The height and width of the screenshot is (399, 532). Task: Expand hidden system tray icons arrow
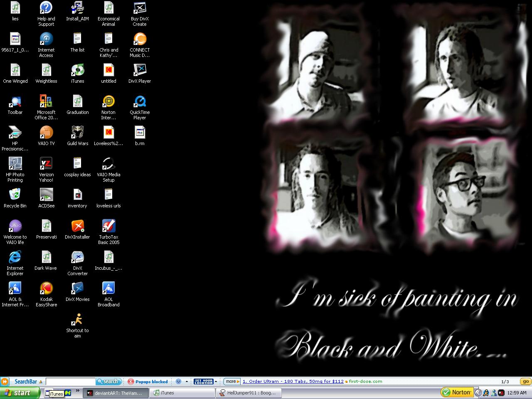coord(478,393)
